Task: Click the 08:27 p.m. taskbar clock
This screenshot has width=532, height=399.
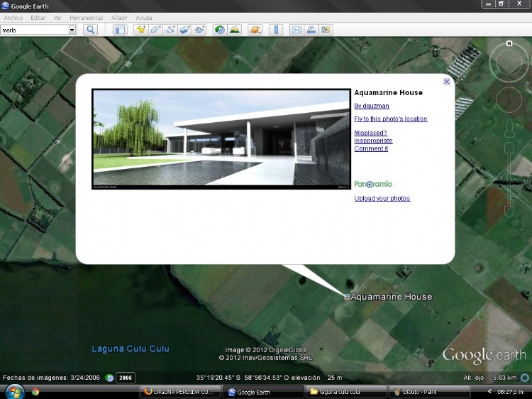Action: tap(511, 392)
